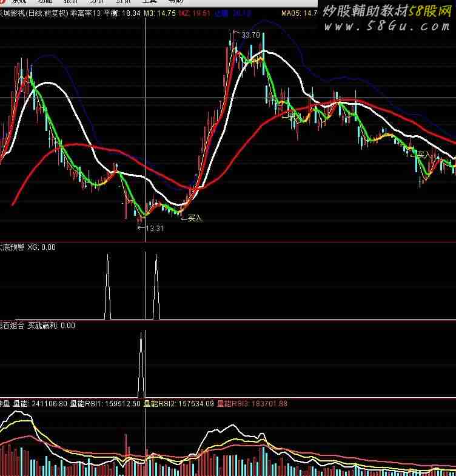Open the 帮助 menu

[175, 2]
